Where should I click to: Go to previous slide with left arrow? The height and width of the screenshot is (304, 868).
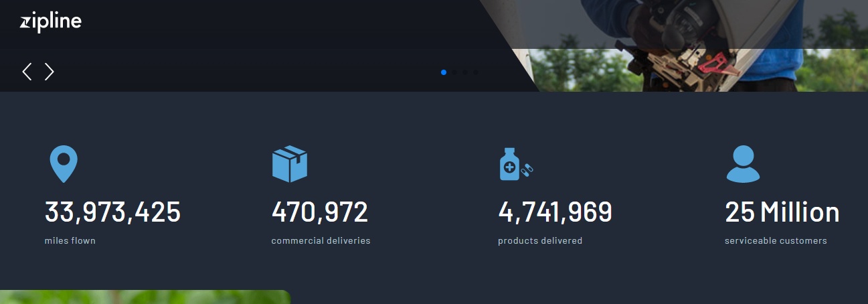pyautogui.click(x=27, y=72)
